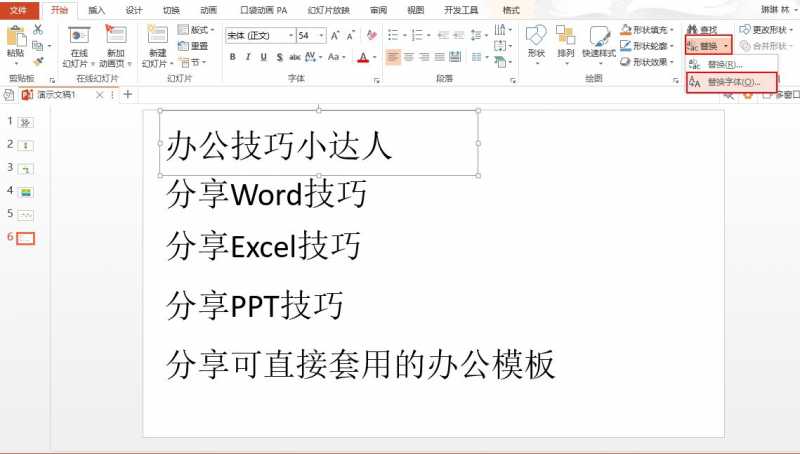The width and height of the screenshot is (800, 454).
Task: Click the Paste clipboard icon
Action: coord(16,37)
